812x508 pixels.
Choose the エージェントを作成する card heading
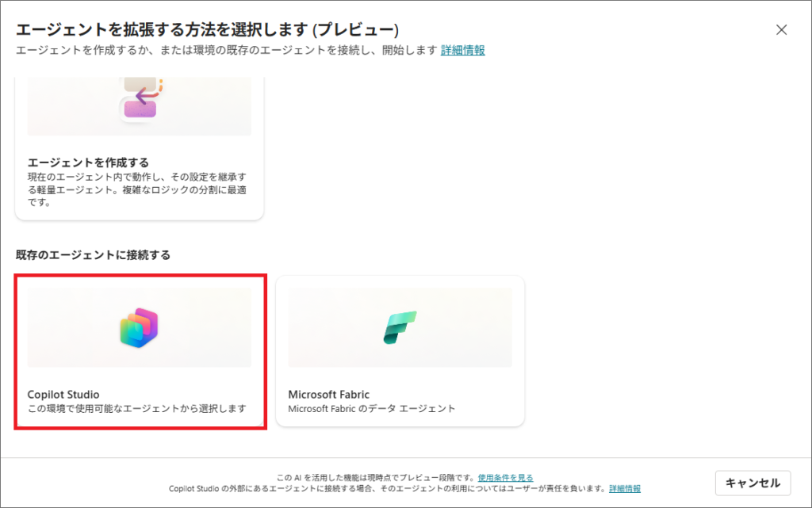[88, 162]
